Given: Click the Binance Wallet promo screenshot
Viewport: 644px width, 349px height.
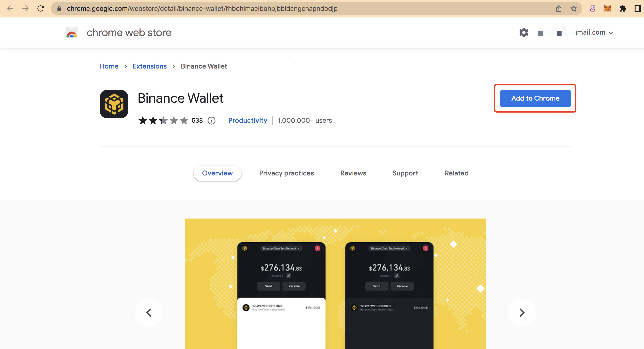Looking at the screenshot, I should [x=335, y=284].
